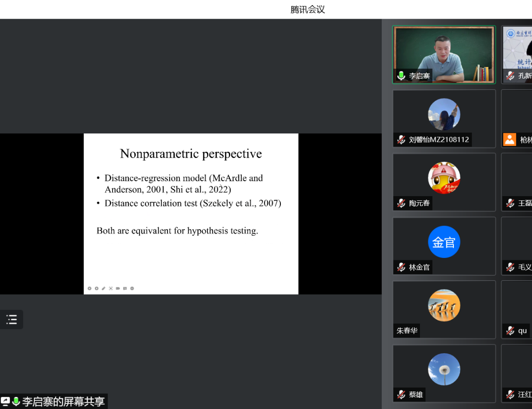Click the blue 金官 avatar
The height and width of the screenshot is (409, 532).
[444, 242]
